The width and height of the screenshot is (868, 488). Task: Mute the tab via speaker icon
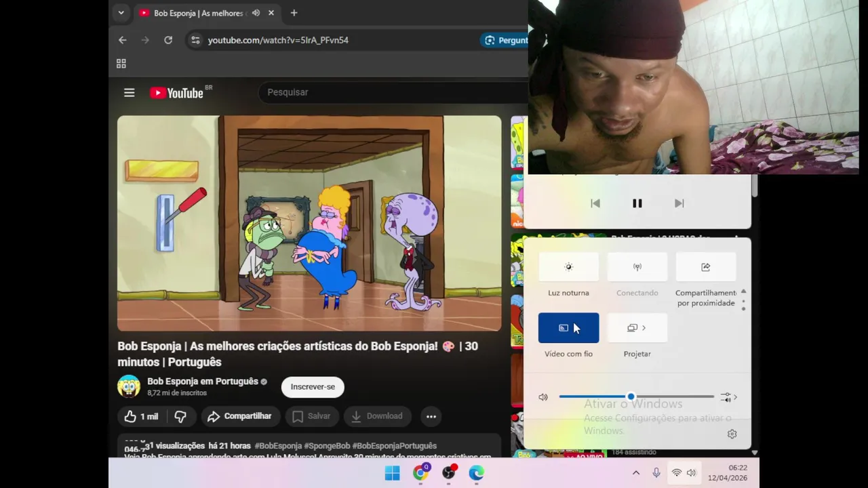(256, 13)
